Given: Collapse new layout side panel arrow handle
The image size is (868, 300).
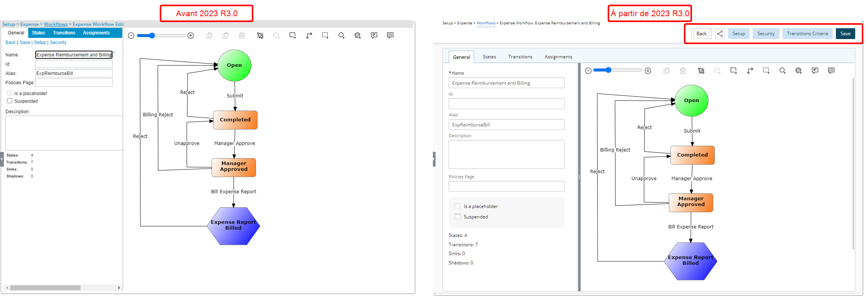Looking at the screenshot, I should [434, 159].
